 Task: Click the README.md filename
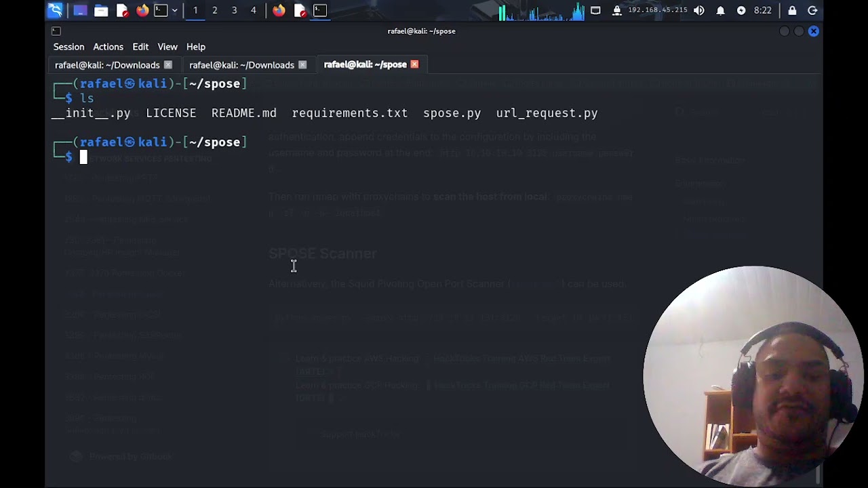244,113
